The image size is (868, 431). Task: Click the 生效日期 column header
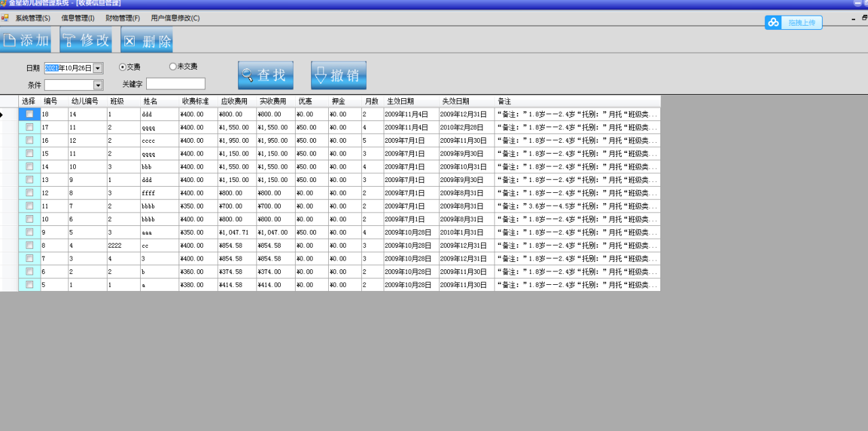coord(411,101)
